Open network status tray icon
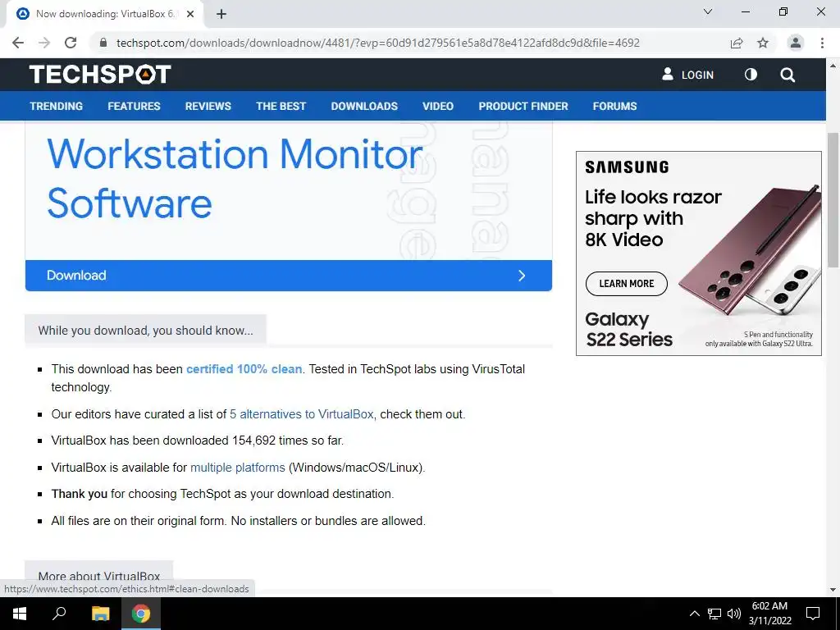 (714, 614)
